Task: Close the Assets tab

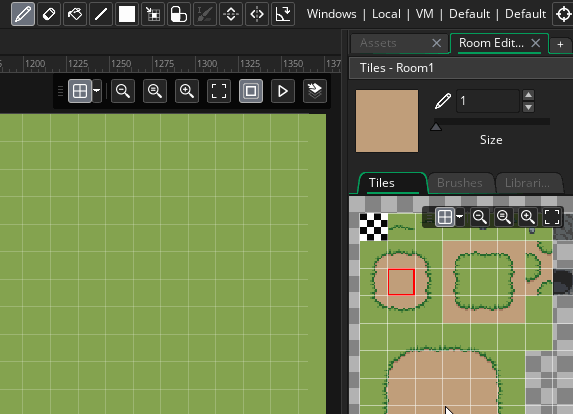Action: coord(436,43)
